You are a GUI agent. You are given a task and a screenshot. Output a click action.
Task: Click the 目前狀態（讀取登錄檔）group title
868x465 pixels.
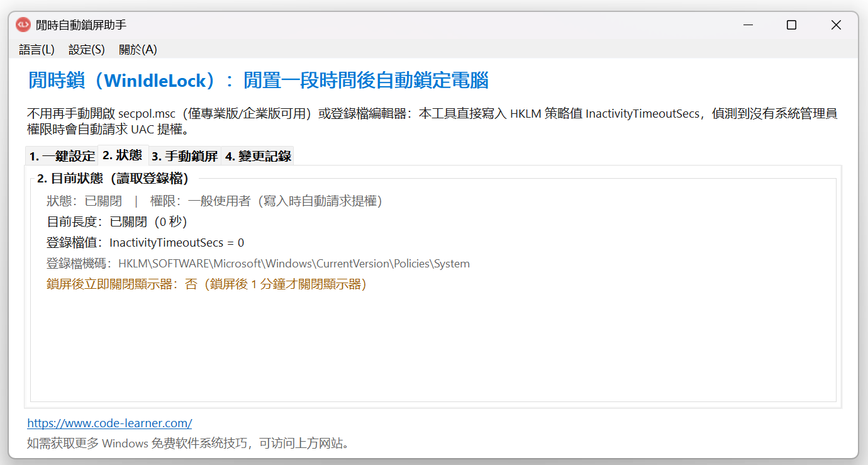click(x=113, y=178)
